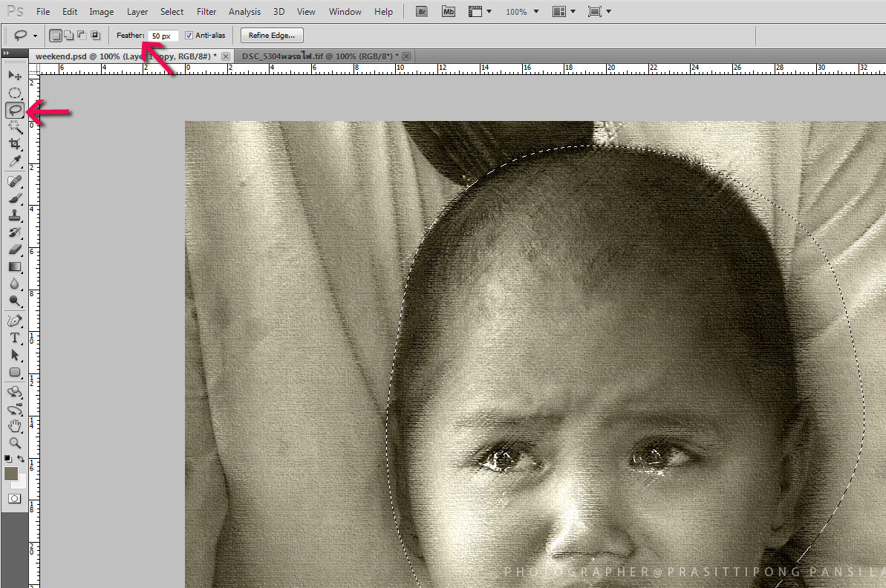Open the foreground color swatch

pos(11,474)
